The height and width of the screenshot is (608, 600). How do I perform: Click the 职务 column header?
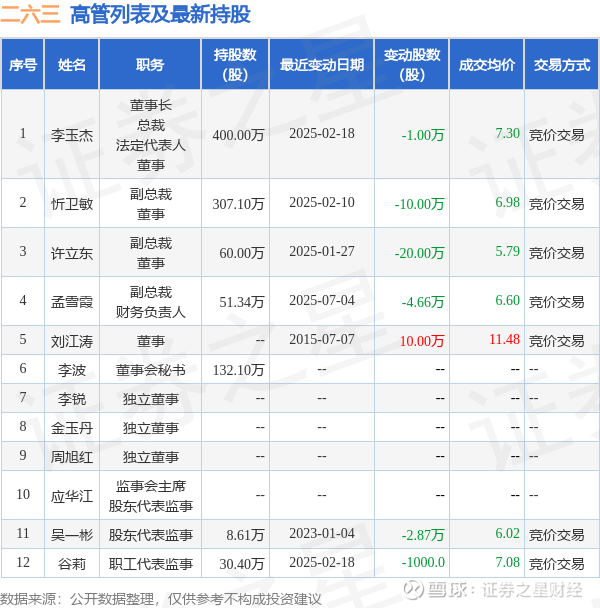150,65
